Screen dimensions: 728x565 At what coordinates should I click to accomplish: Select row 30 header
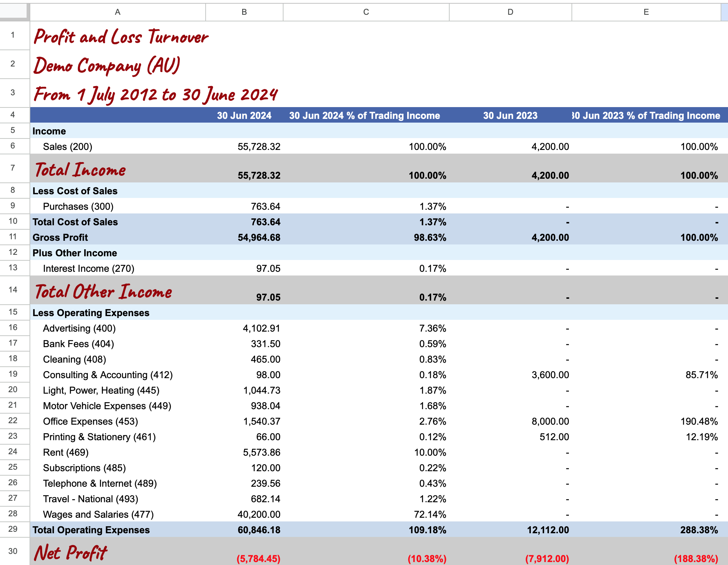[x=13, y=551]
